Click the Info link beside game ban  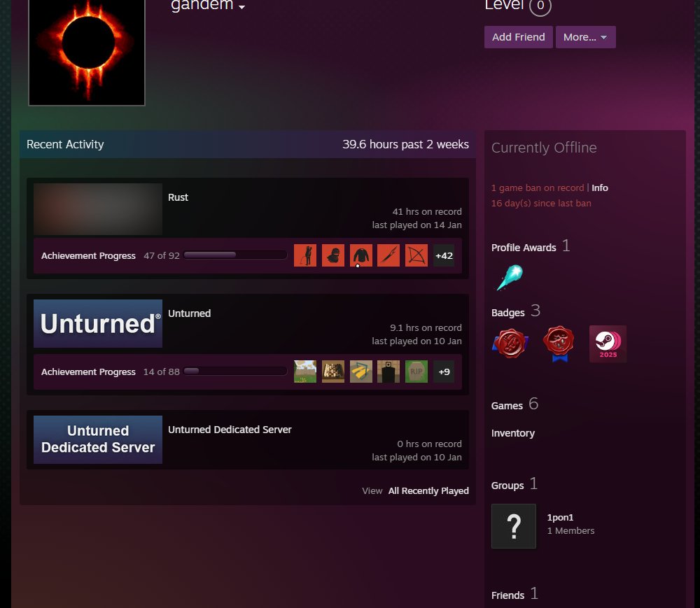click(x=600, y=188)
